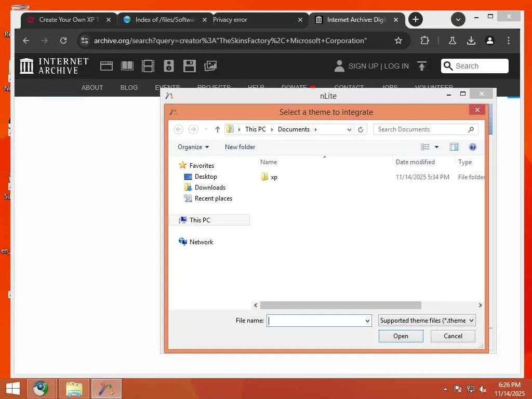Screen dimensions: 532x399
Task: Click the Internet Archive logo
Action: click(x=54, y=66)
